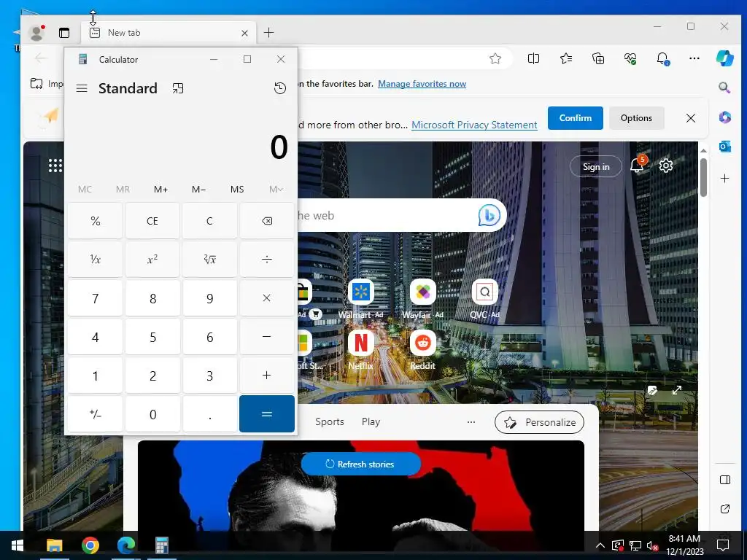Click digit 0 on Calculator keypad
The width and height of the screenshot is (747, 560).
coord(152,414)
